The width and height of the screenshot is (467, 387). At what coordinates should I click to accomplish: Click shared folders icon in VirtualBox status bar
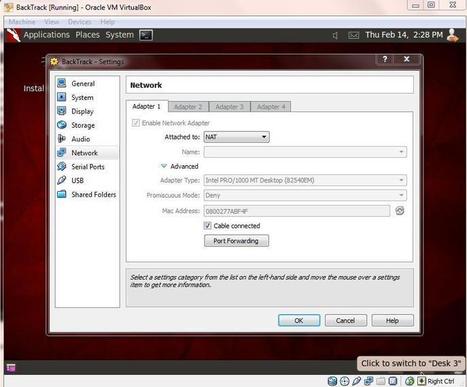pyautogui.click(x=381, y=381)
